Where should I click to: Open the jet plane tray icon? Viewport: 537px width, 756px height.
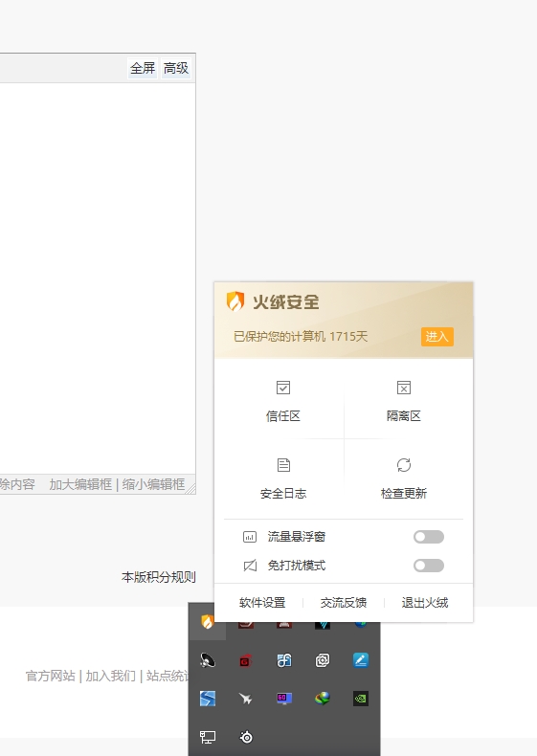(246, 699)
